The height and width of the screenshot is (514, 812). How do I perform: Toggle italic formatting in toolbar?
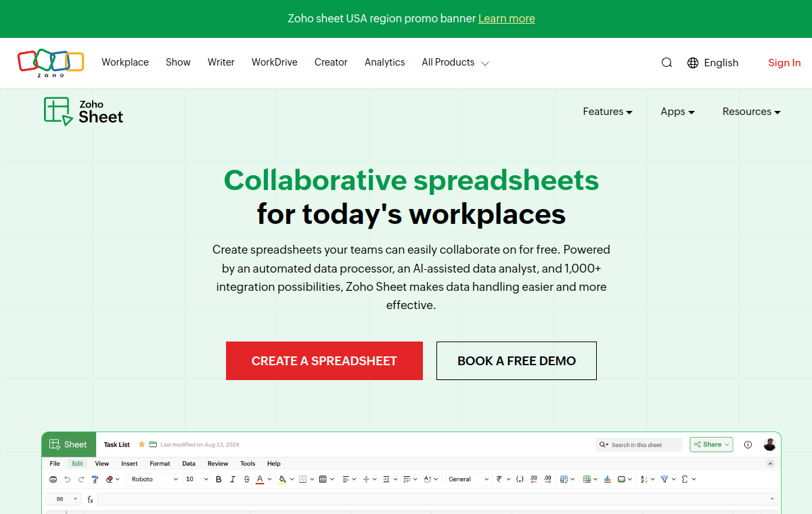tap(233, 480)
